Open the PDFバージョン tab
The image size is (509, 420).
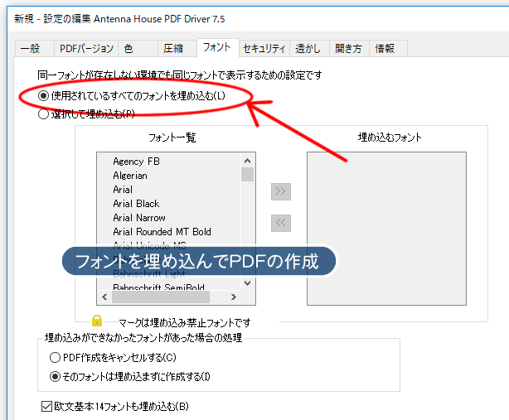click(86, 49)
